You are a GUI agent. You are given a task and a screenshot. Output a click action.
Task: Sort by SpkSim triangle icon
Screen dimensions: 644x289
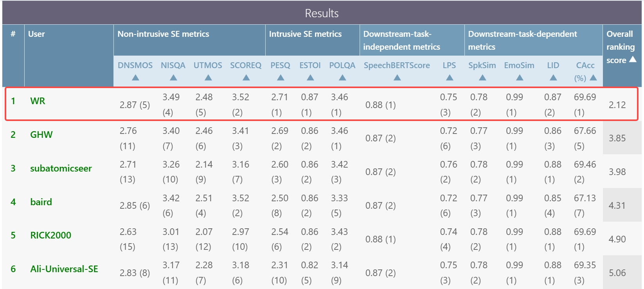point(482,78)
